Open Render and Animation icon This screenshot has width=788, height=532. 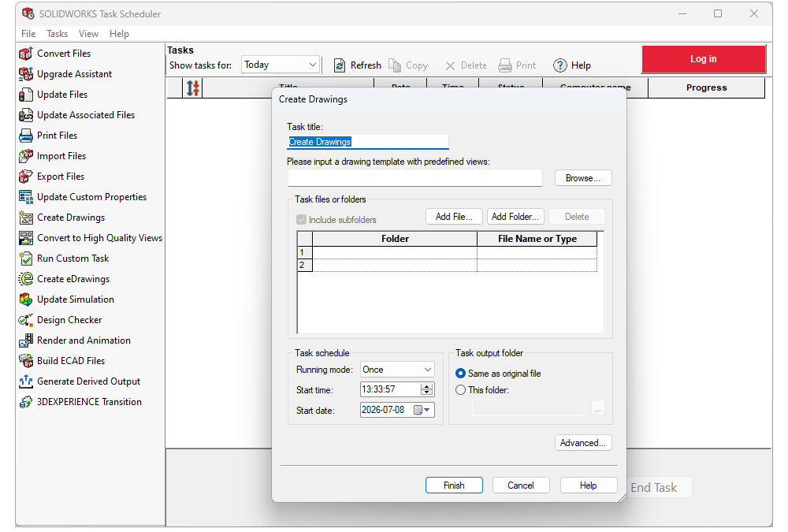click(x=26, y=340)
